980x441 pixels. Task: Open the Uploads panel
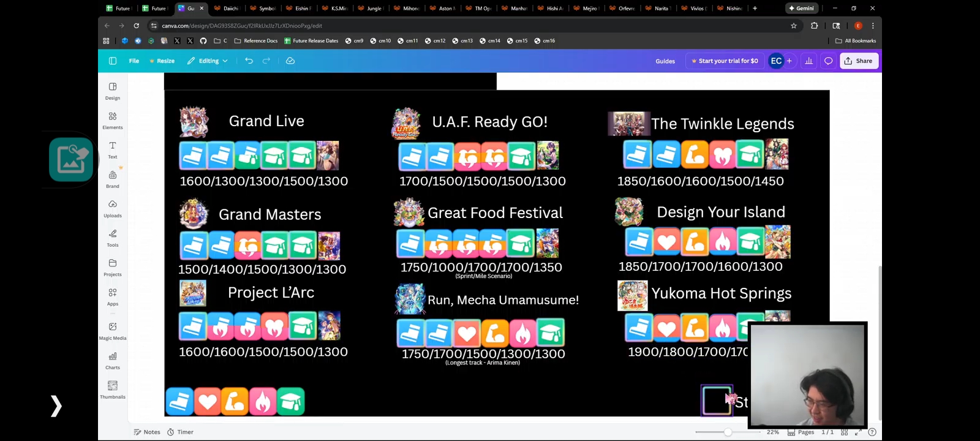coord(113,208)
